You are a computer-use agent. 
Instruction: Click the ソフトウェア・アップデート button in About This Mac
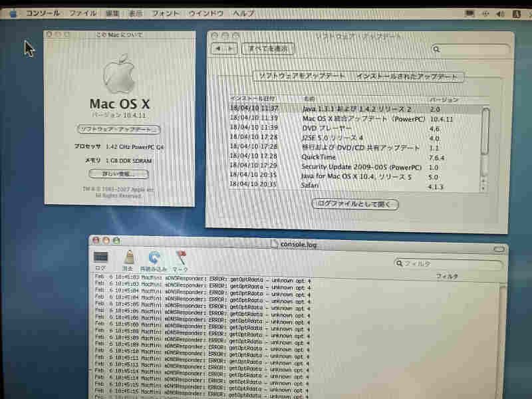click(x=119, y=129)
